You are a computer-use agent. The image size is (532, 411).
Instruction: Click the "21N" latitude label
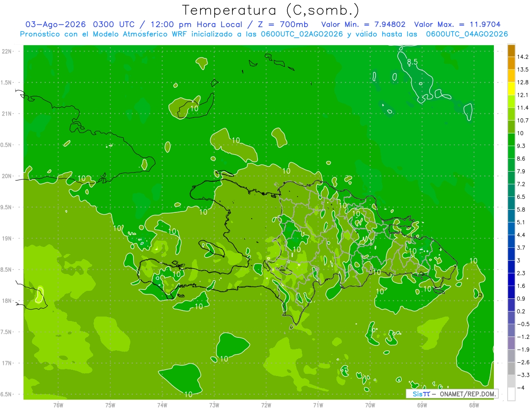tap(7, 114)
